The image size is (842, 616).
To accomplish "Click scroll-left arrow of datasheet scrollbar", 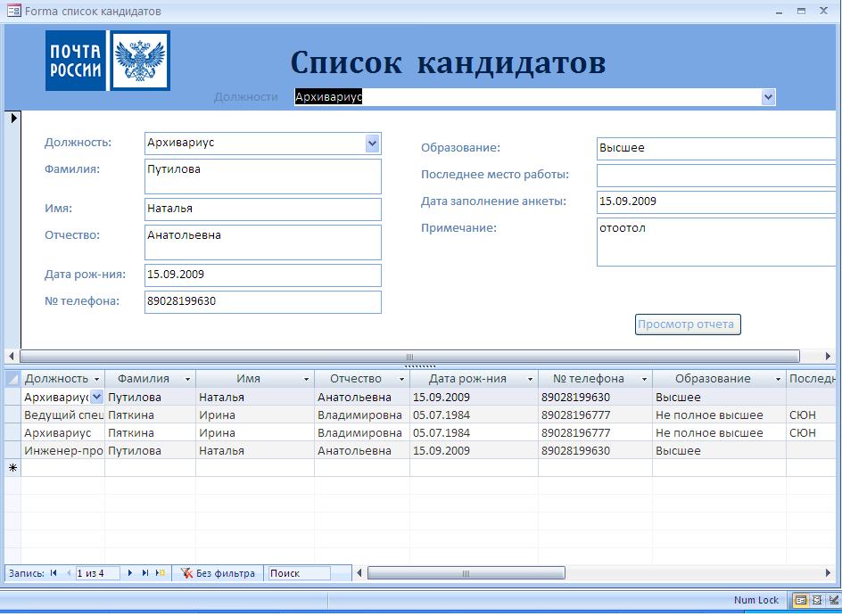I will [359, 573].
